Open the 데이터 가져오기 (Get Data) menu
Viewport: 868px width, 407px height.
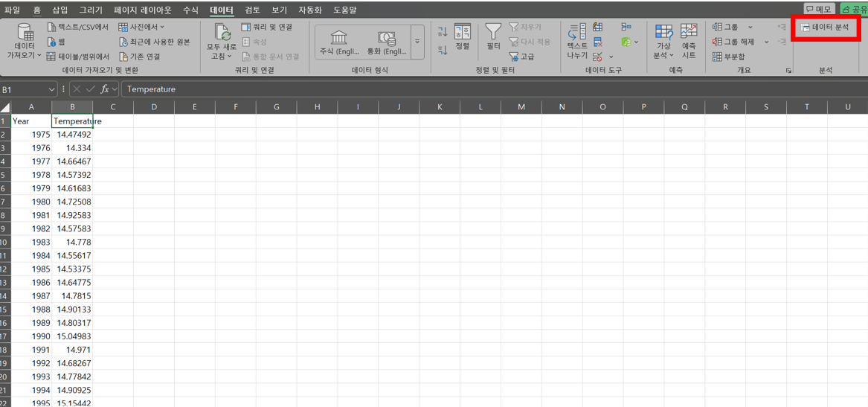(25, 42)
